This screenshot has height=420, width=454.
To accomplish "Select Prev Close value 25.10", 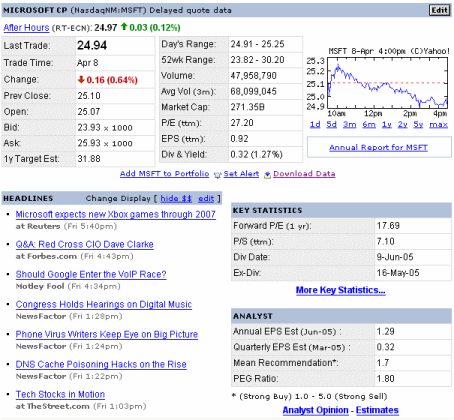I will (89, 96).
